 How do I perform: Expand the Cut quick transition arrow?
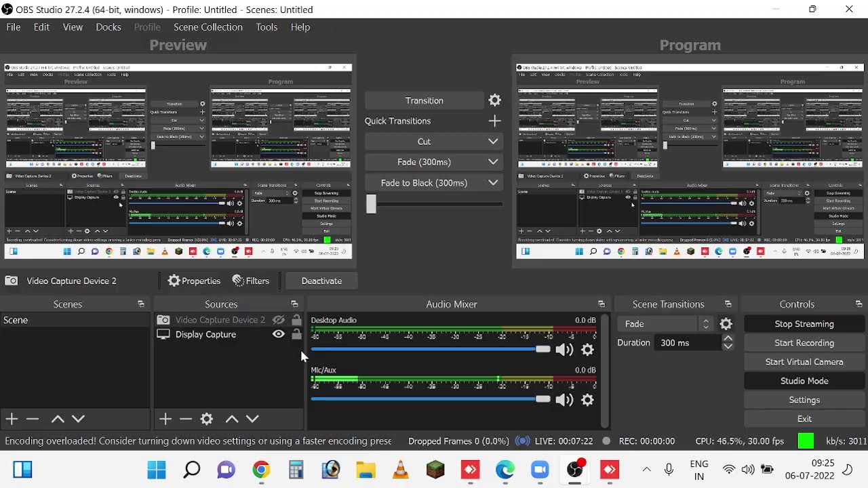tap(493, 142)
